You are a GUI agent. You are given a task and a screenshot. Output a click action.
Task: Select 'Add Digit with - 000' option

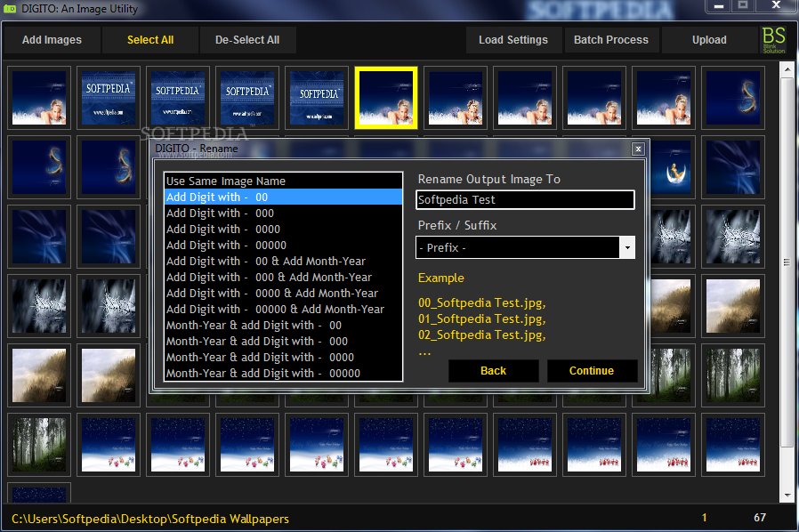[283, 213]
